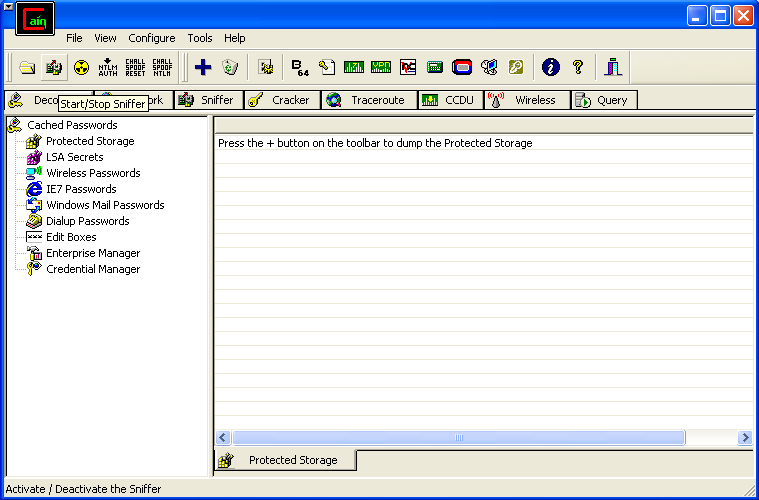The width and height of the screenshot is (759, 500).
Task: Open the VNC password decoder icon
Action: click(x=408, y=67)
